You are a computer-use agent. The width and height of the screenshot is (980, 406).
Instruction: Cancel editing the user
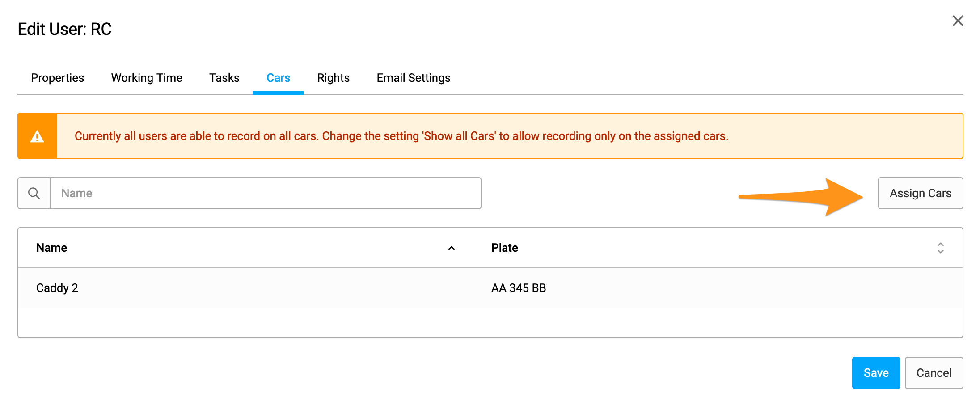pyautogui.click(x=934, y=373)
